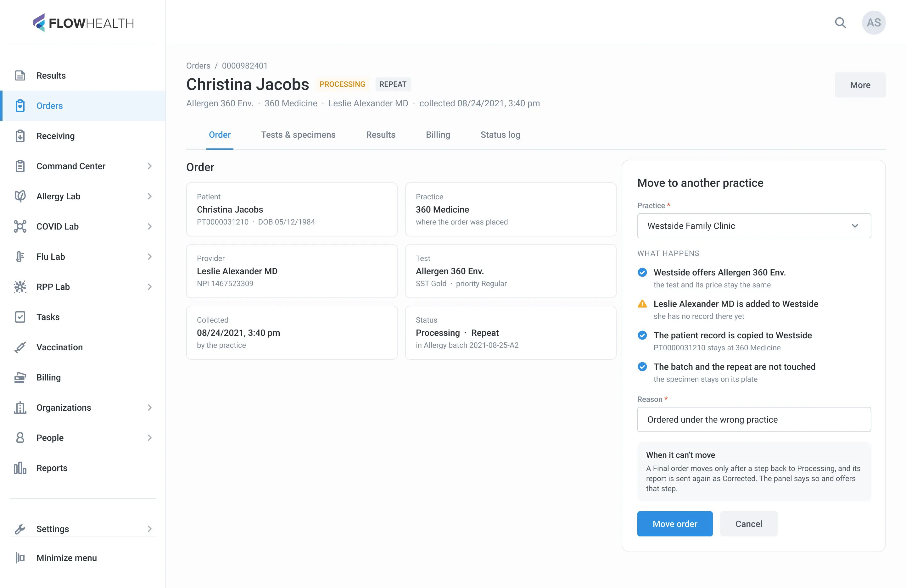Open the AS user avatar
This screenshot has width=906, height=588.
(x=873, y=23)
